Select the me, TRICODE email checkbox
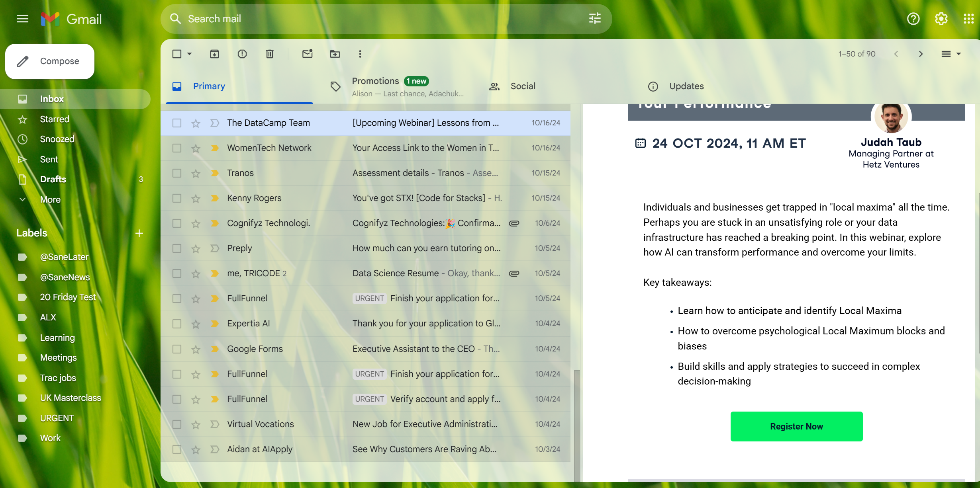The height and width of the screenshot is (488, 980). [x=177, y=273]
